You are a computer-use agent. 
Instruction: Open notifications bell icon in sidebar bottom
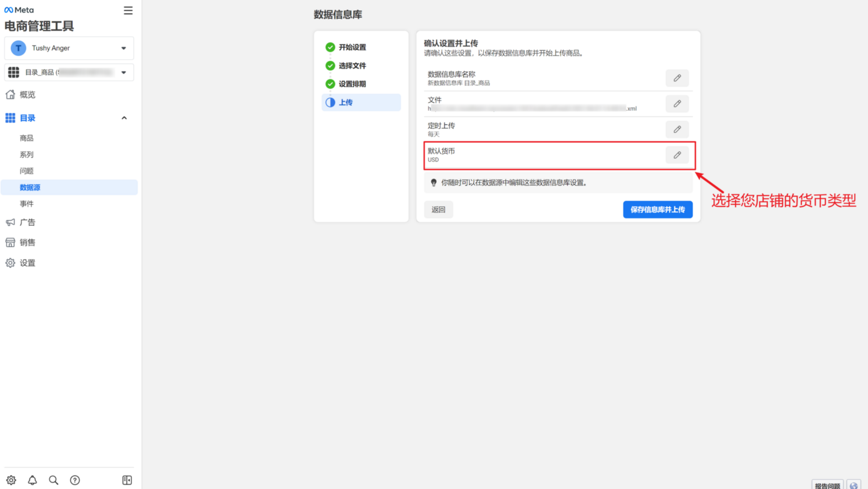pos(32,480)
